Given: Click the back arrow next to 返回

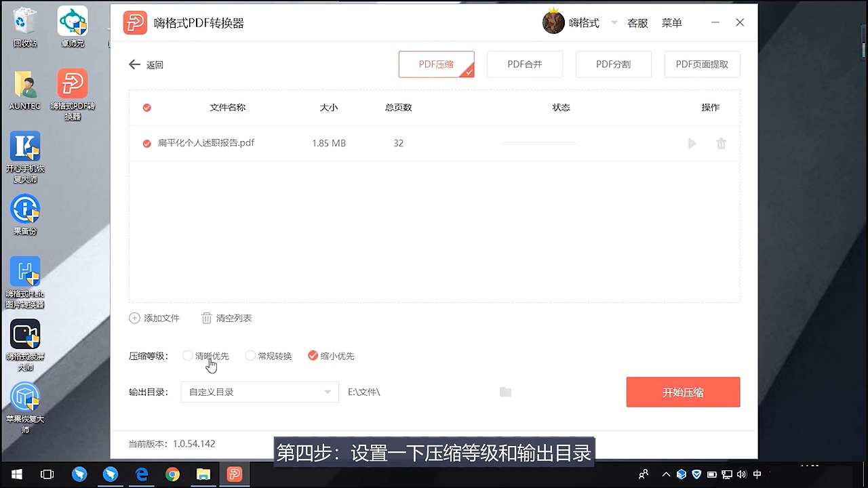Looking at the screenshot, I should (134, 64).
